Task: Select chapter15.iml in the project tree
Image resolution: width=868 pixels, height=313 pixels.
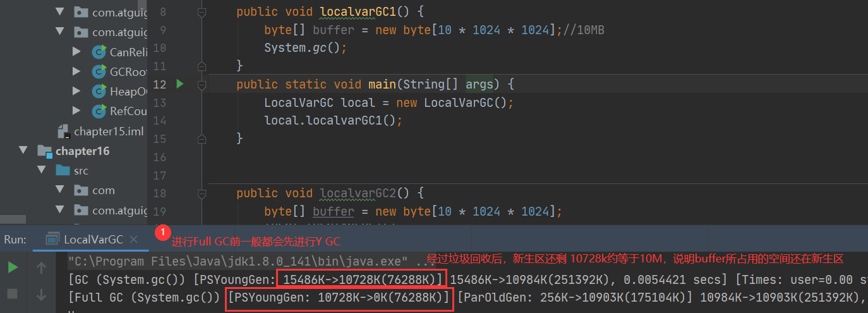Action: click(x=109, y=132)
